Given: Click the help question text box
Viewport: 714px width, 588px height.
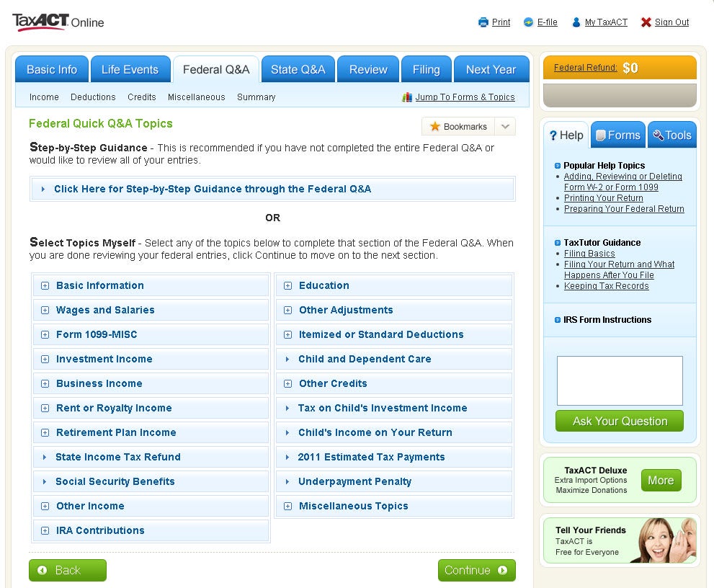Looking at the screenshot, I should click(x=620, y=380).
